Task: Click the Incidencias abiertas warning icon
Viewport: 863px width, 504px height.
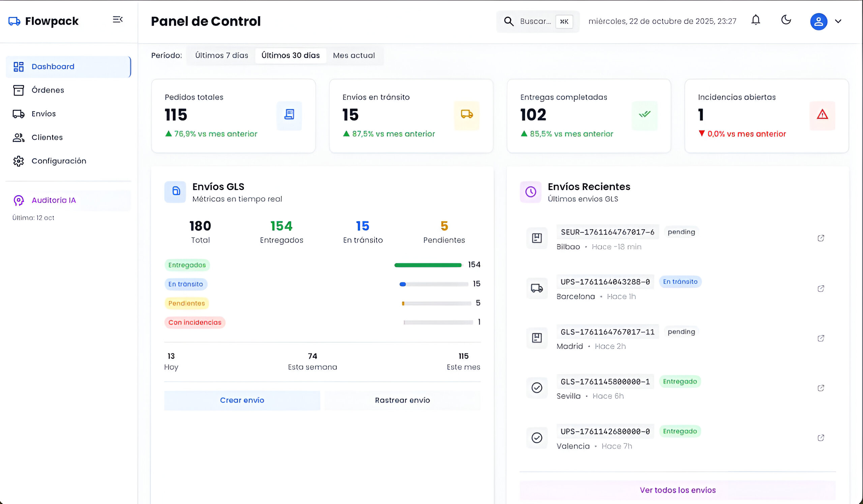Action: pyautogui.click(x=822, y=115)
